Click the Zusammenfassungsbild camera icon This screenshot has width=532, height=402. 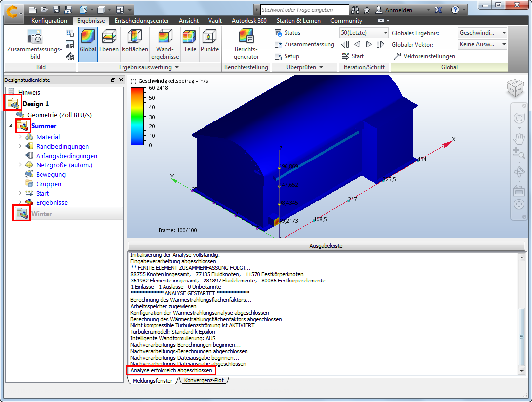coord(35,37)
